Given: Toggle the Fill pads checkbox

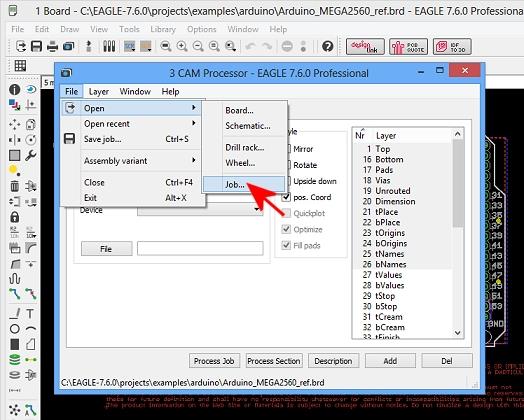Looking at the screenshot, I should click(x=286, y=245).
